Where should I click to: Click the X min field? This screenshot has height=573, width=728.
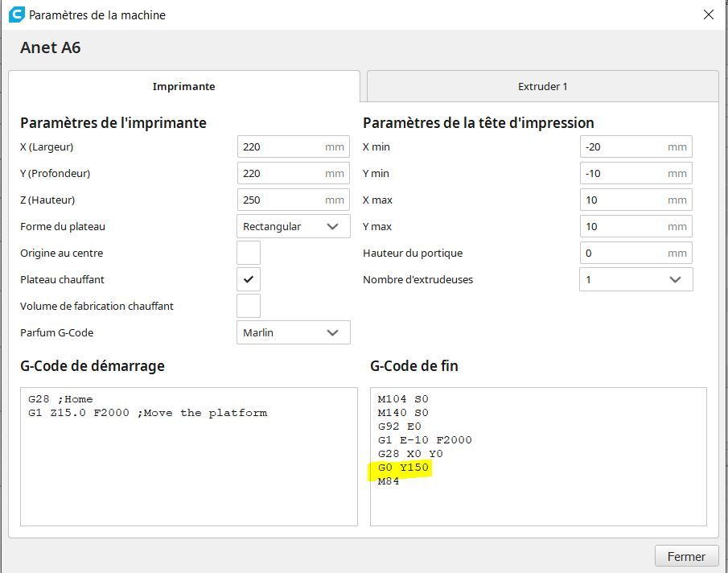(636, 146)
